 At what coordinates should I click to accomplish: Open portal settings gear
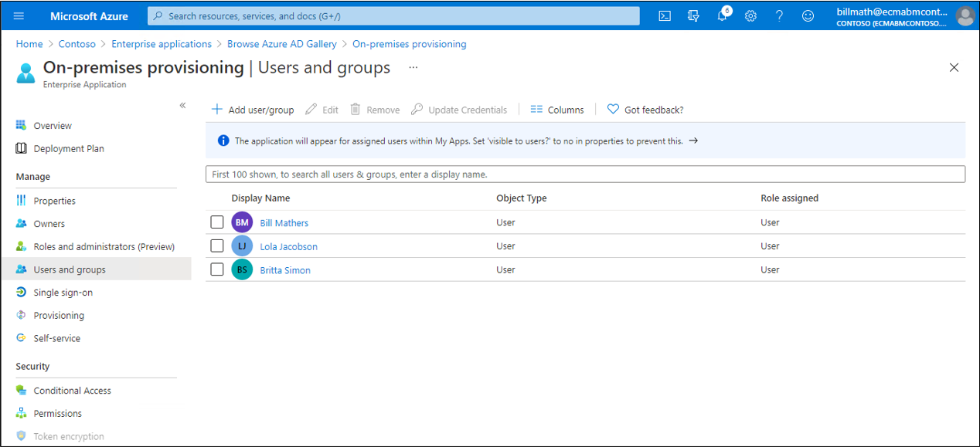(750, 15)
